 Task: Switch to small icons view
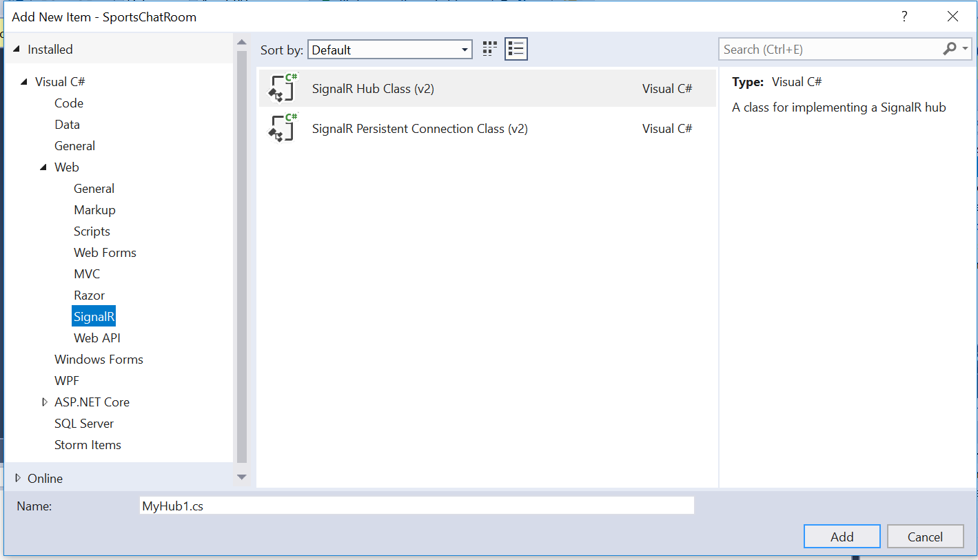[490, 49]
